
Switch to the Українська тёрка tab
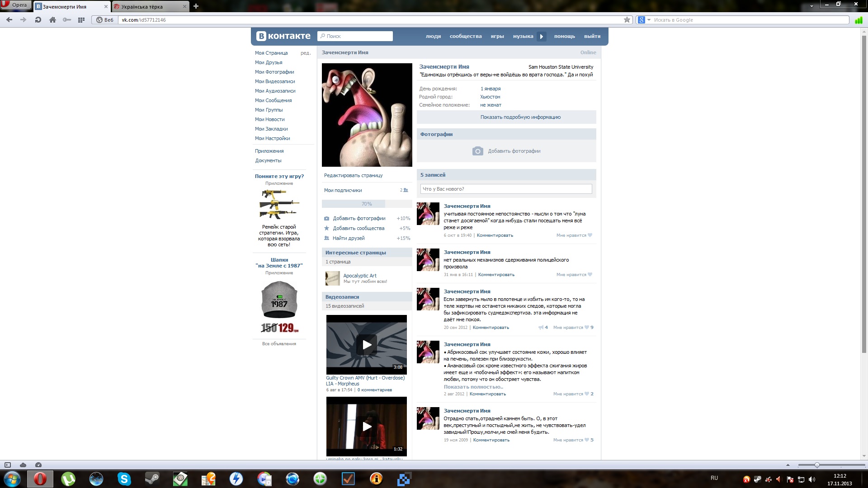click(x=150, y=7)
